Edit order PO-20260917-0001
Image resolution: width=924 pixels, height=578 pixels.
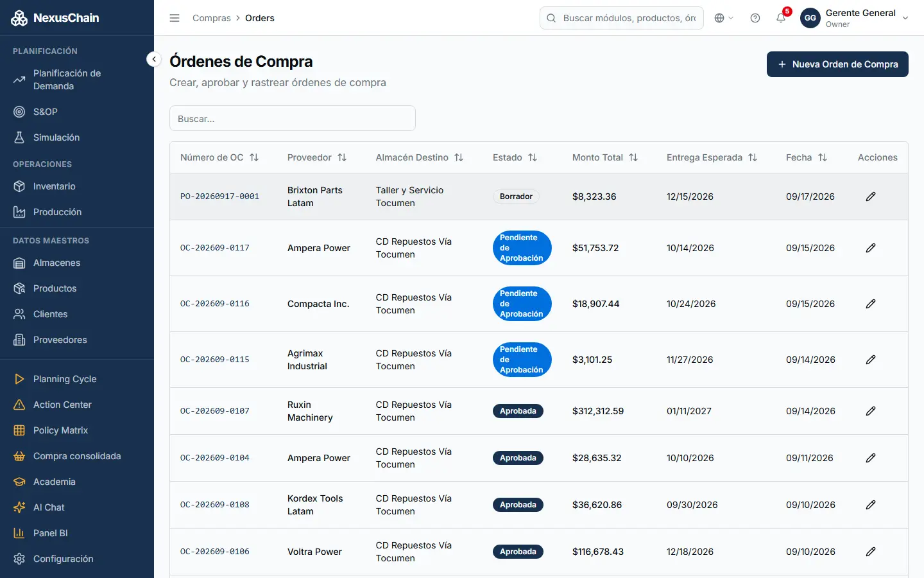tap(871, 197)
